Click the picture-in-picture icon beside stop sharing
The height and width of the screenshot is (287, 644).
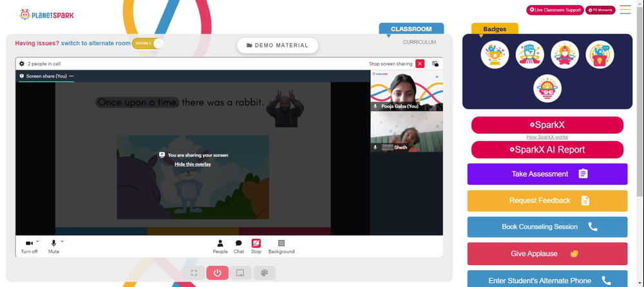click(x=435, y=64)
